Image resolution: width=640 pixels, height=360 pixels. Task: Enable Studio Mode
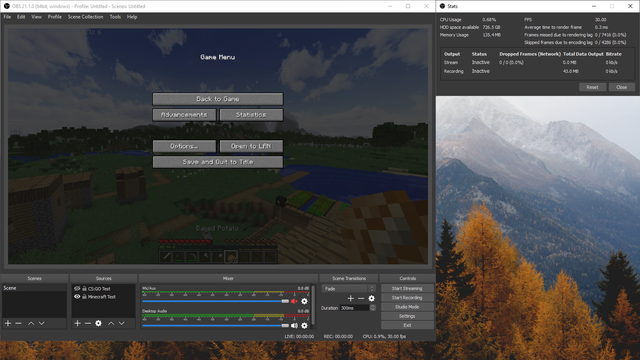(407, 307)
